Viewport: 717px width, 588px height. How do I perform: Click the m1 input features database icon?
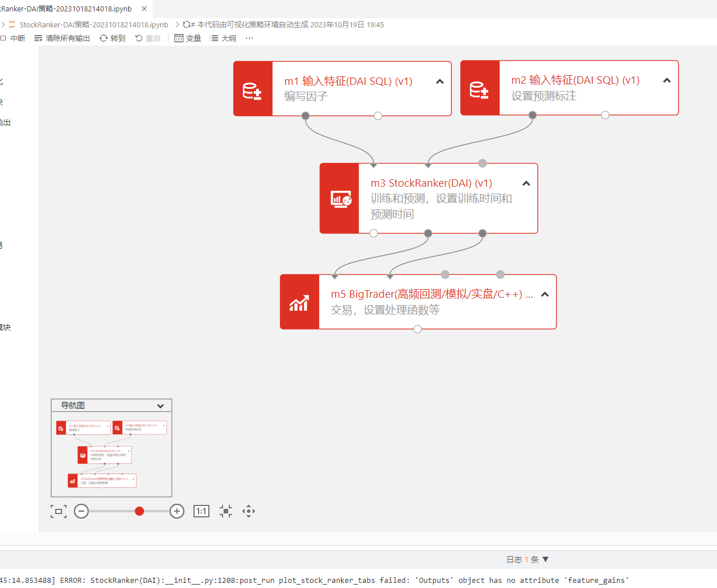coord(253,89)
